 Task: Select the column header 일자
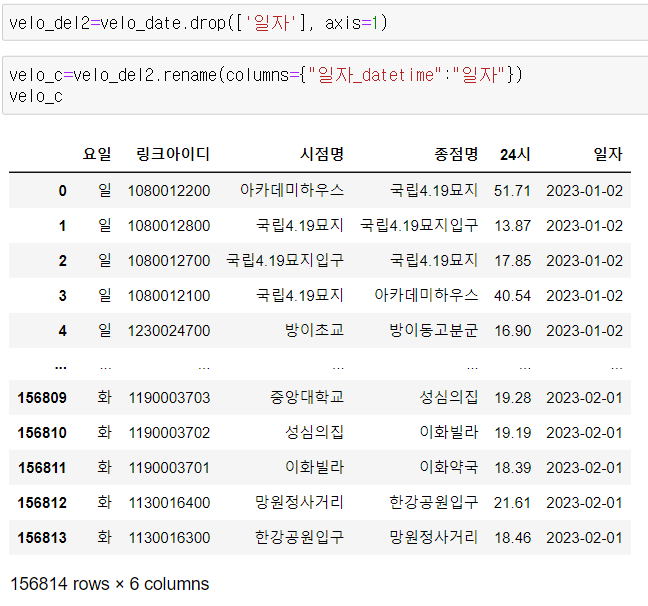click(608, 154)
